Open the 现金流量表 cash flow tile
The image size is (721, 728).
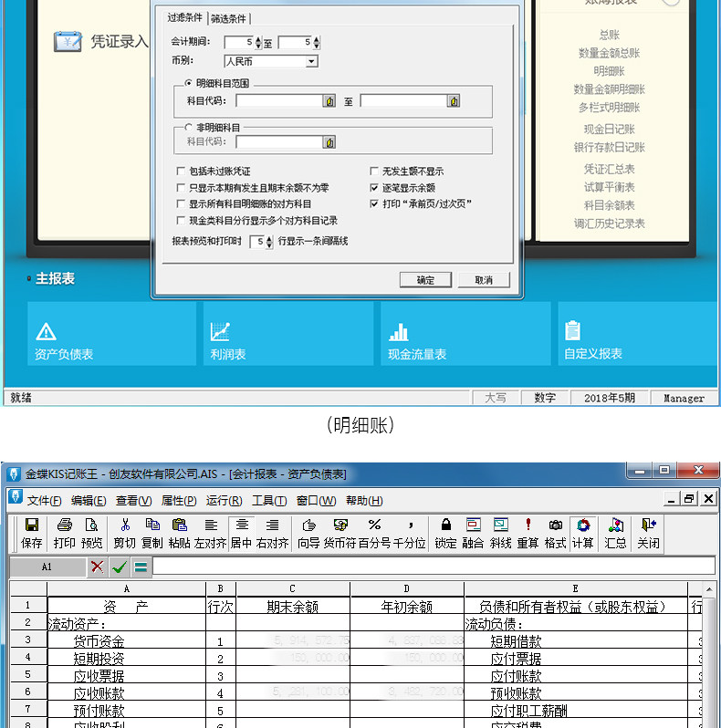point(465,334)
